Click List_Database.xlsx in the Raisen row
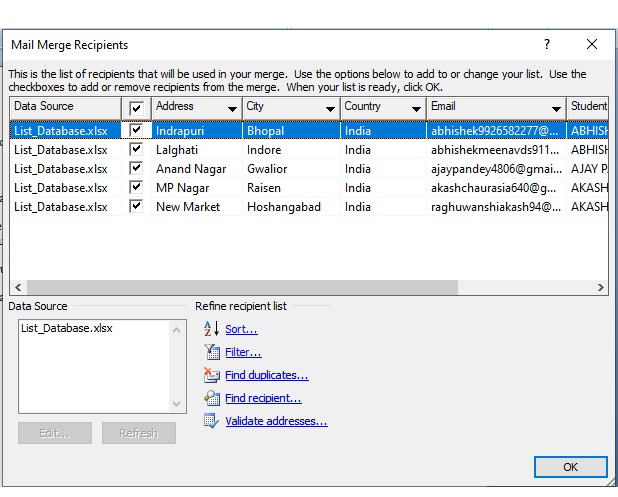 pos(65,188)
